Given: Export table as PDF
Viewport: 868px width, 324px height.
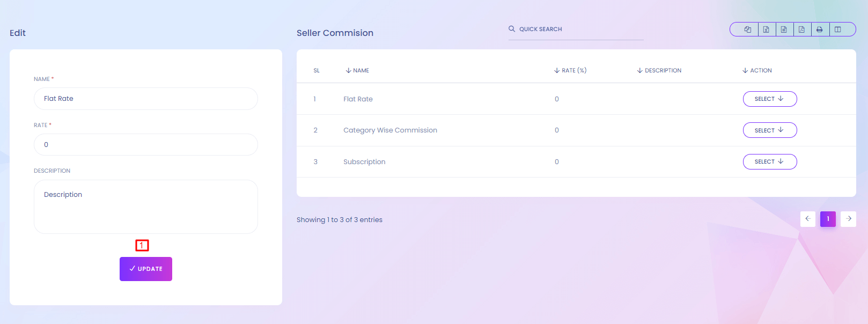Looking at the screenshot, I should click(x=801, y=30).
